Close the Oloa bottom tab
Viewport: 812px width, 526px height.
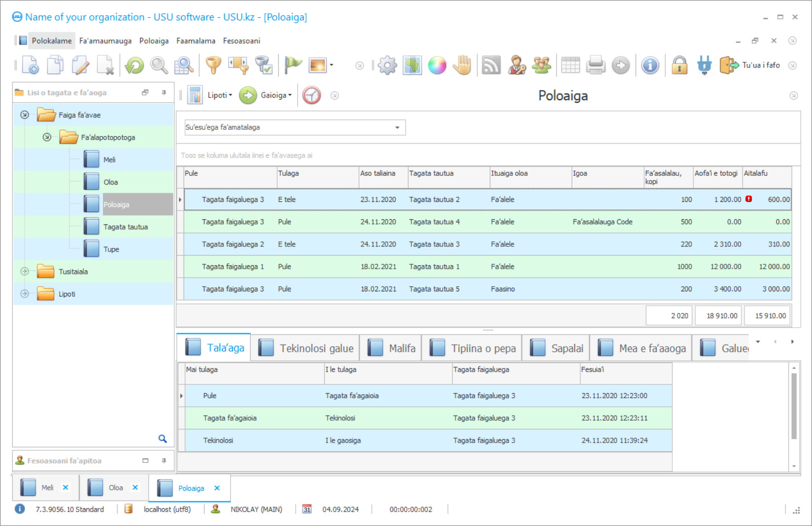(x=135, y=488)
